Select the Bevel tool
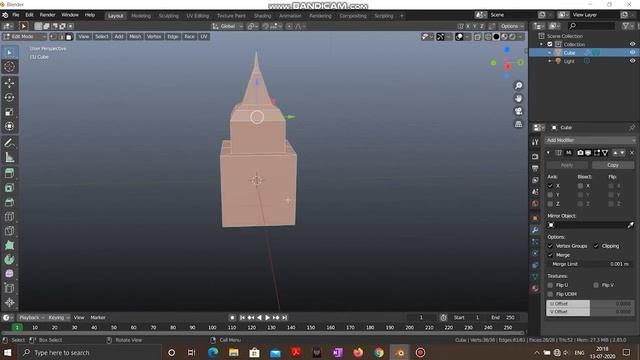Image resolution: width=640 pixels, height=360 pixels. click(9, 202)
